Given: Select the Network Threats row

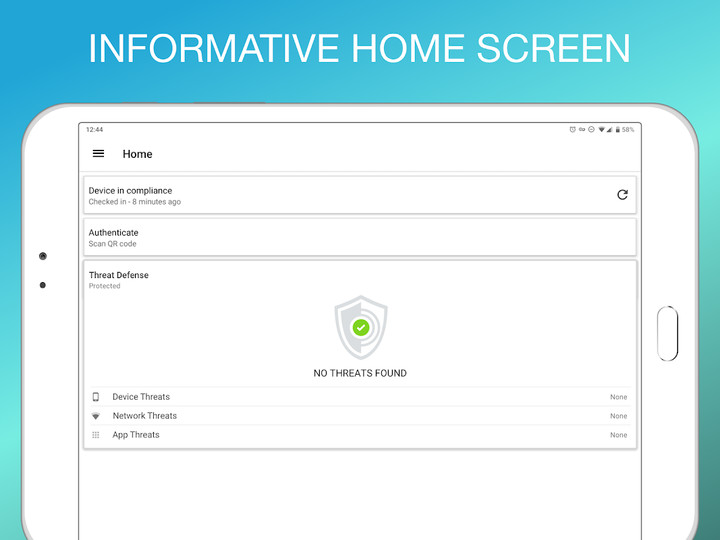Looking at the screenshot, I should pyautogui.click(x=360, y=416).
